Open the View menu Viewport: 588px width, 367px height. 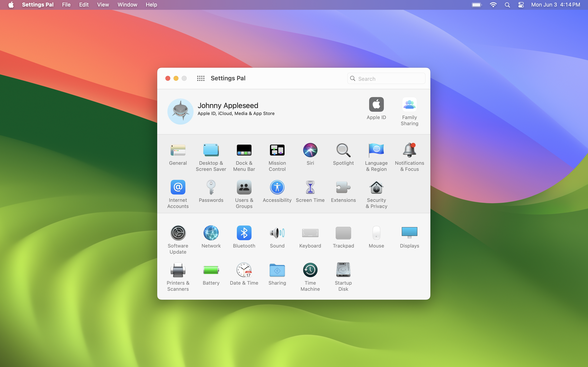[x=103, y=5]
